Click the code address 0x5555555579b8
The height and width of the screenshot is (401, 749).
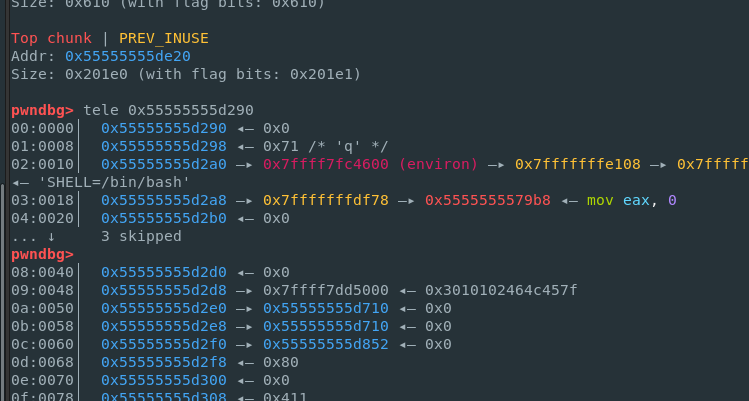[x=488, y=200]
